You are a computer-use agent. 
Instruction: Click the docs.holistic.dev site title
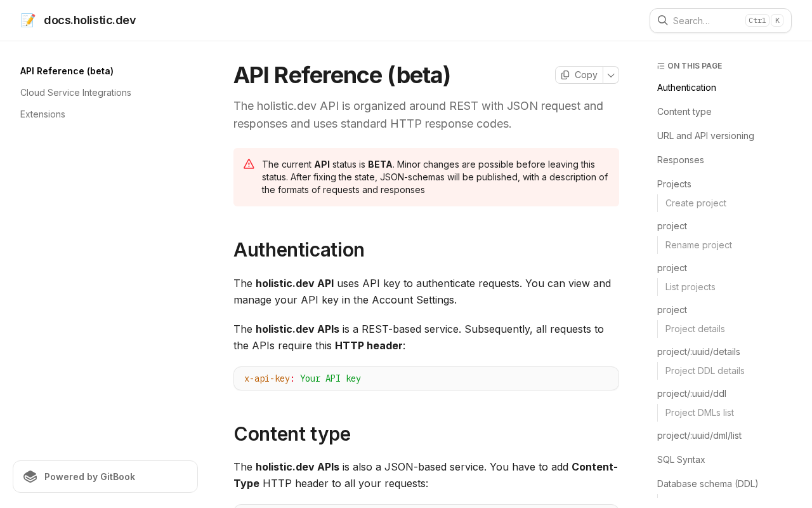[x=89, y=20]
